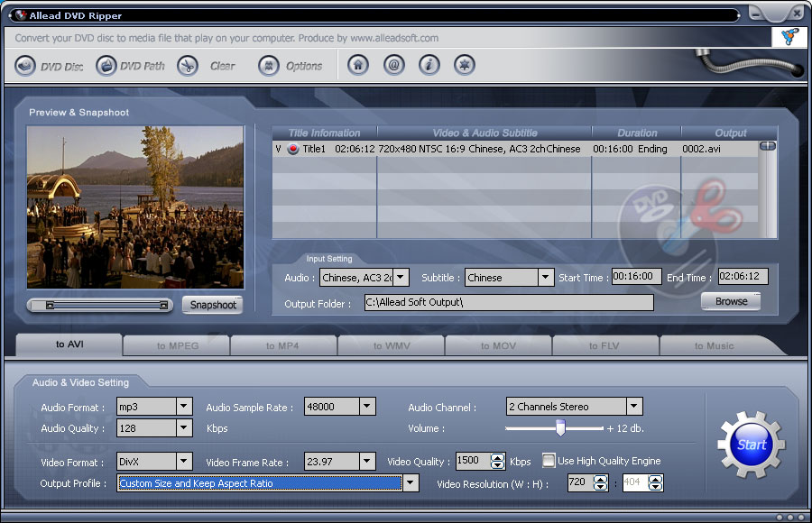Expand the Output Profile dropdown
The height and width of the screenshot is (523, 812).
coord(411,483)
